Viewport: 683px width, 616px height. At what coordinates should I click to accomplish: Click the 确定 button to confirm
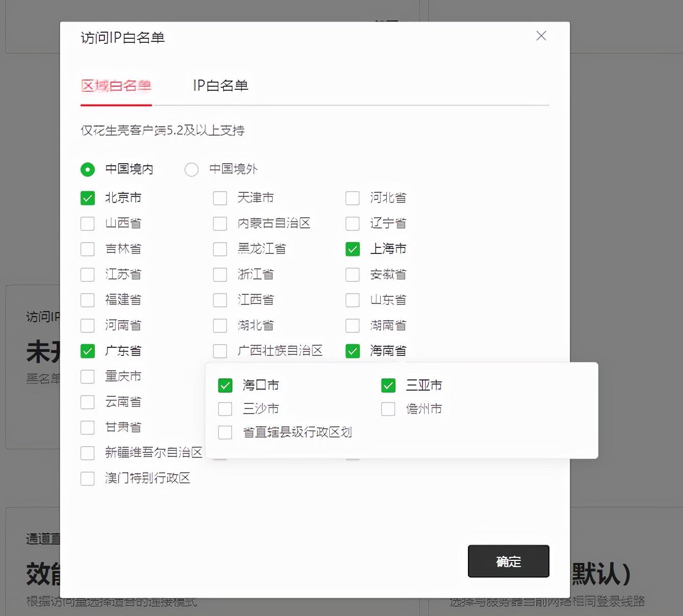tap(508, 561)
